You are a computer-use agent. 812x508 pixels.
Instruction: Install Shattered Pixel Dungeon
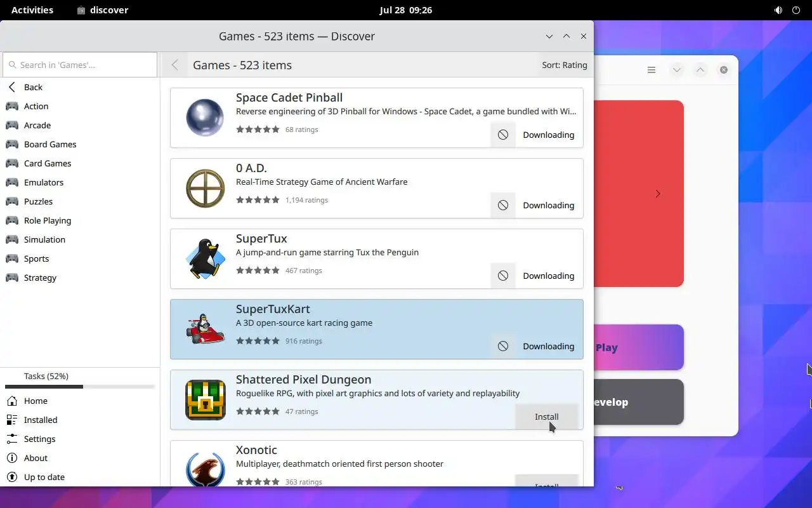(546, 417)
